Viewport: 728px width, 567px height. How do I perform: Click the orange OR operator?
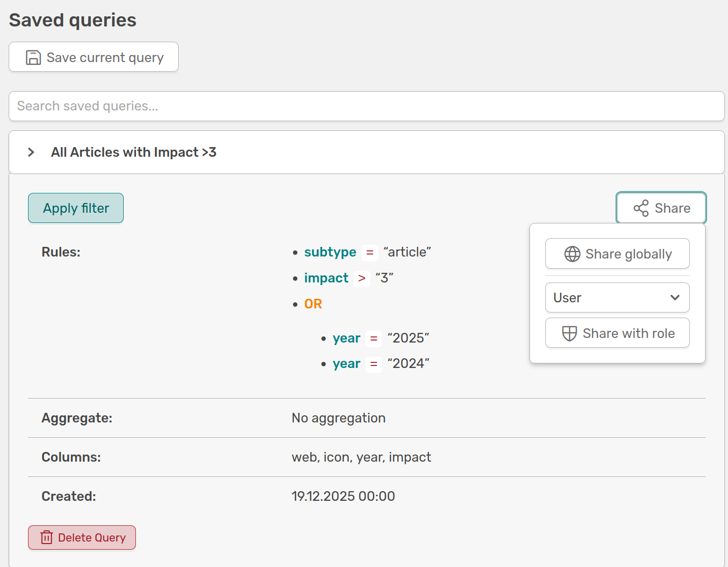[313, 304]
